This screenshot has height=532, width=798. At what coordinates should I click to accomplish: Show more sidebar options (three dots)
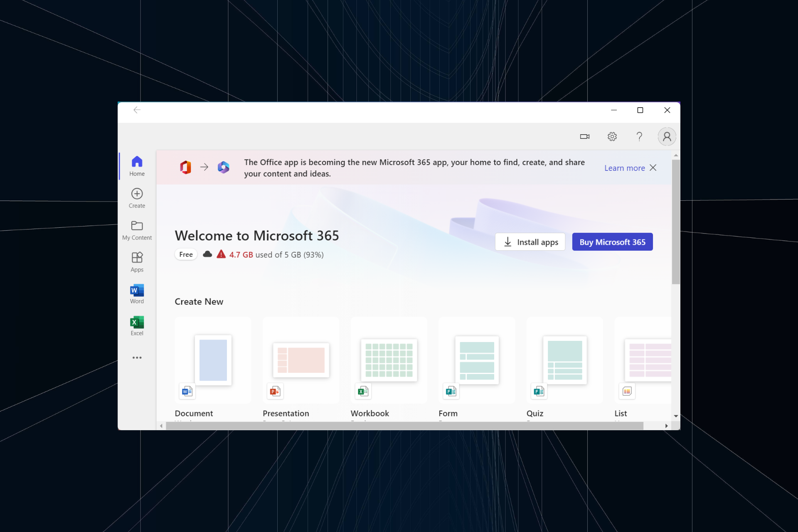(x=137, y=357)
